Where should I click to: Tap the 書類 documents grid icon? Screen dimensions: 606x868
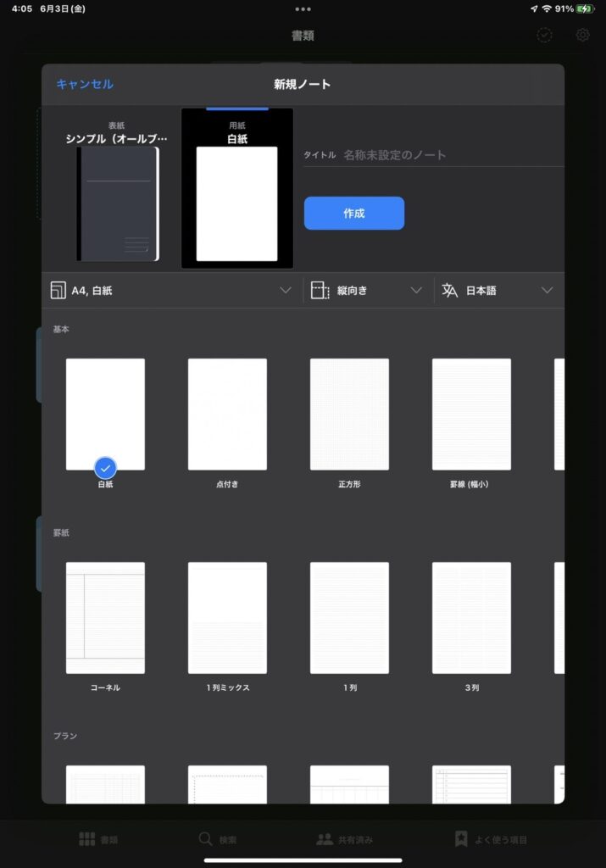(x=86, y=839)
